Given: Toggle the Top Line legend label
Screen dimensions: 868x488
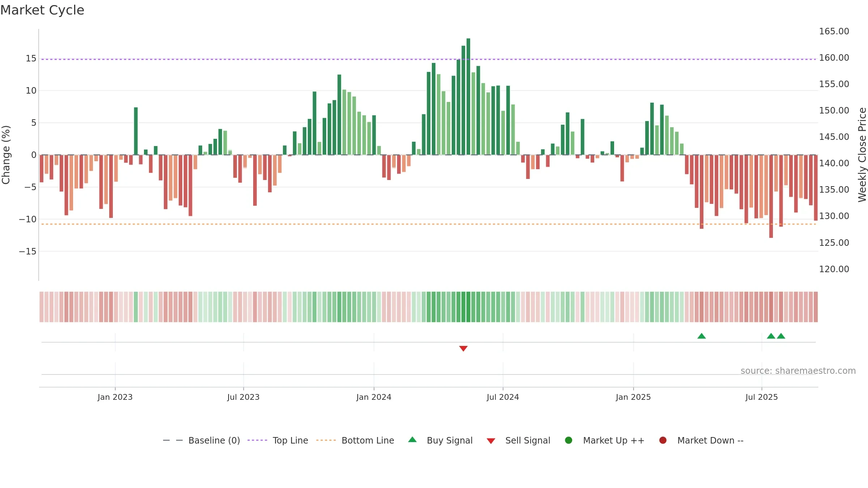Looking at the screenshot, I should click(290, 440).
